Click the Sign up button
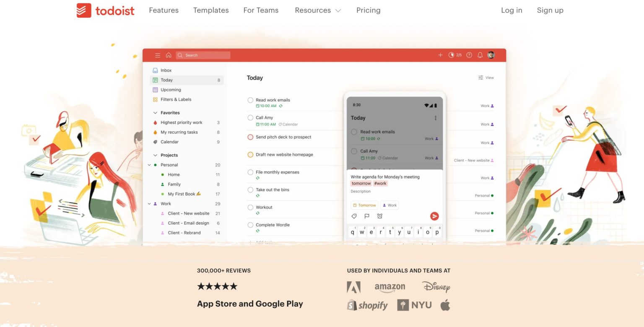Screen dimensions: 644x327 550,10
